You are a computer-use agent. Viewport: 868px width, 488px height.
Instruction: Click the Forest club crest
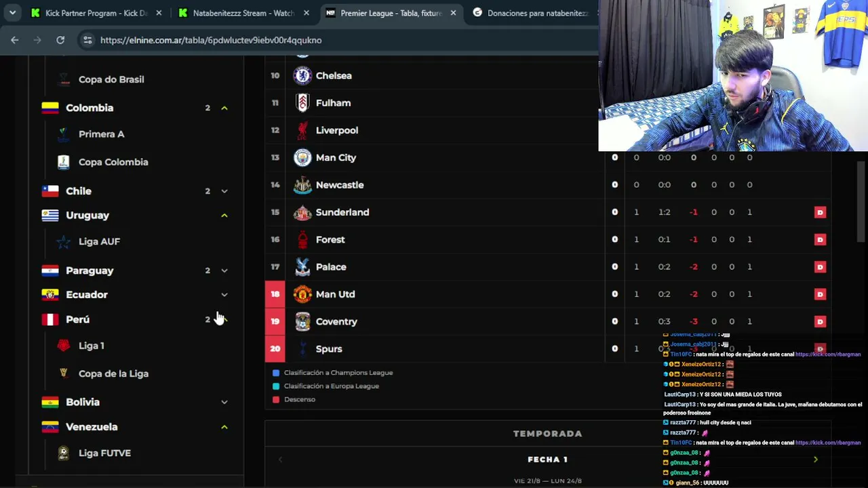click(302, 239)
